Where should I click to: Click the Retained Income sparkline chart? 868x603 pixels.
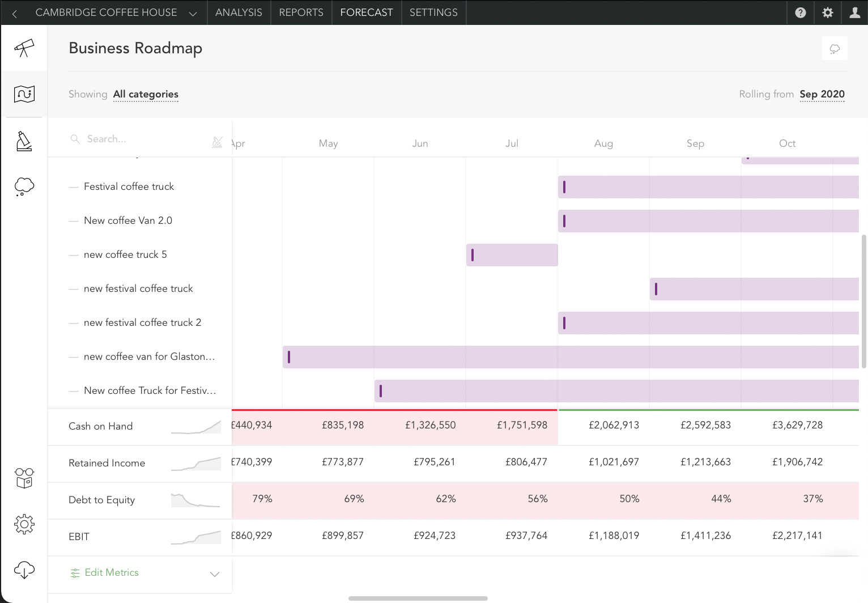point(196,464)
